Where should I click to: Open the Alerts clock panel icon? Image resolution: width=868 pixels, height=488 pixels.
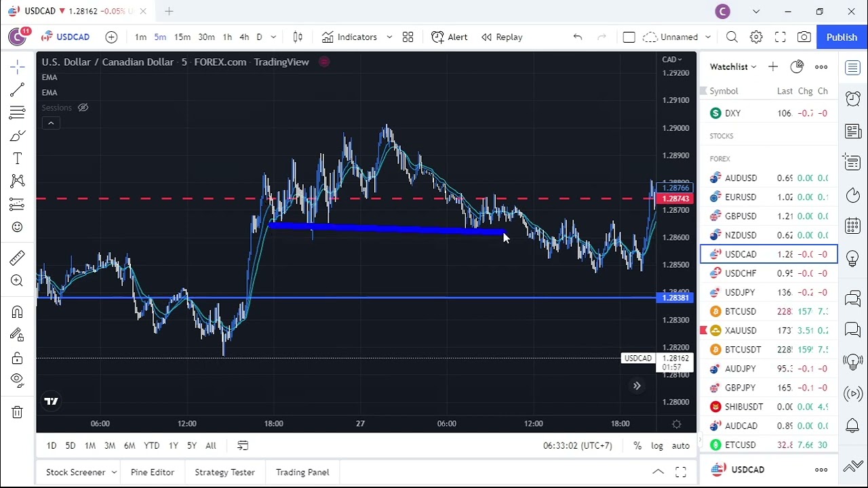pyautogui.click(x=853, y=99)
